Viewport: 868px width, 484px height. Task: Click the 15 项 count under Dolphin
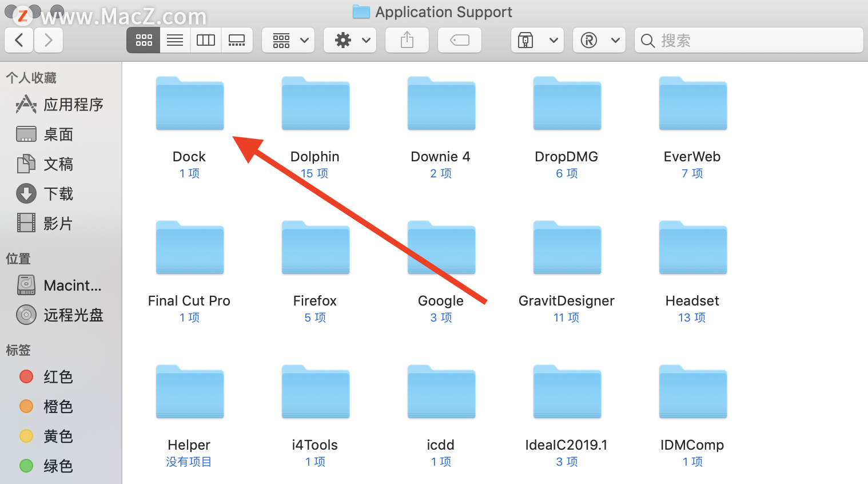coord(315,173)
